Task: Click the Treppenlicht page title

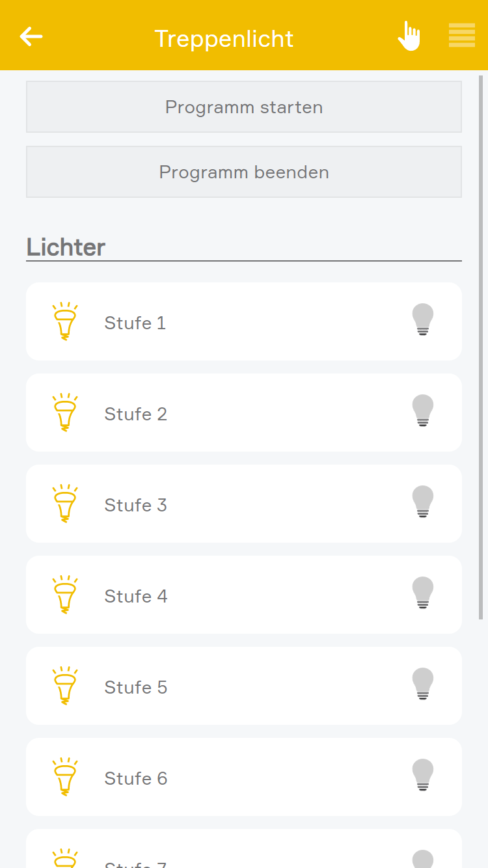Action: [224, 38]
